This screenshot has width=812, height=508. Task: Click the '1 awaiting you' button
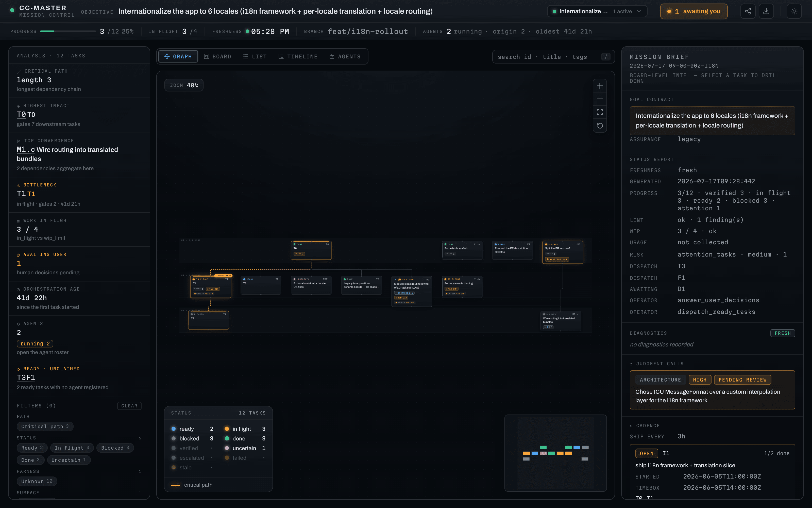[x=693, y=11]
